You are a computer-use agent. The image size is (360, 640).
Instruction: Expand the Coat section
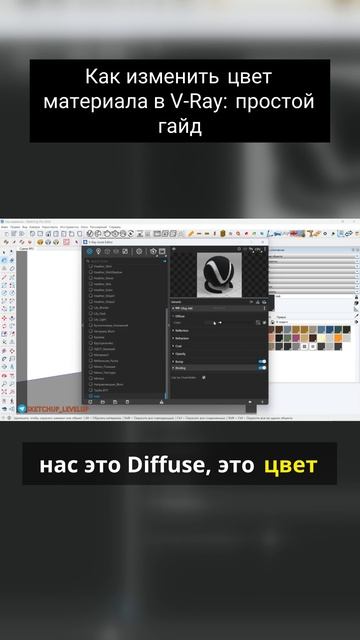[x=177, y=346]
